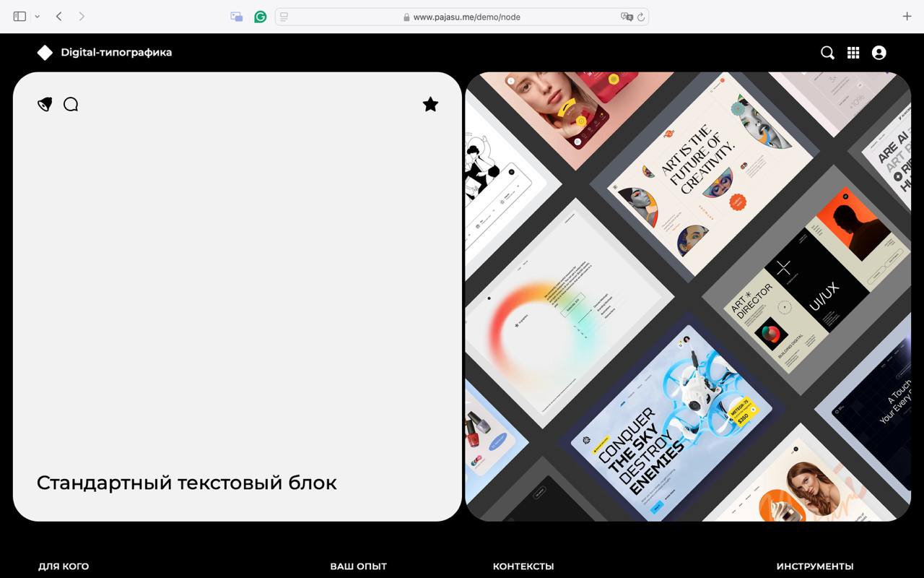
Task: Open a new tab with plus button
Action: pos(907,16)
